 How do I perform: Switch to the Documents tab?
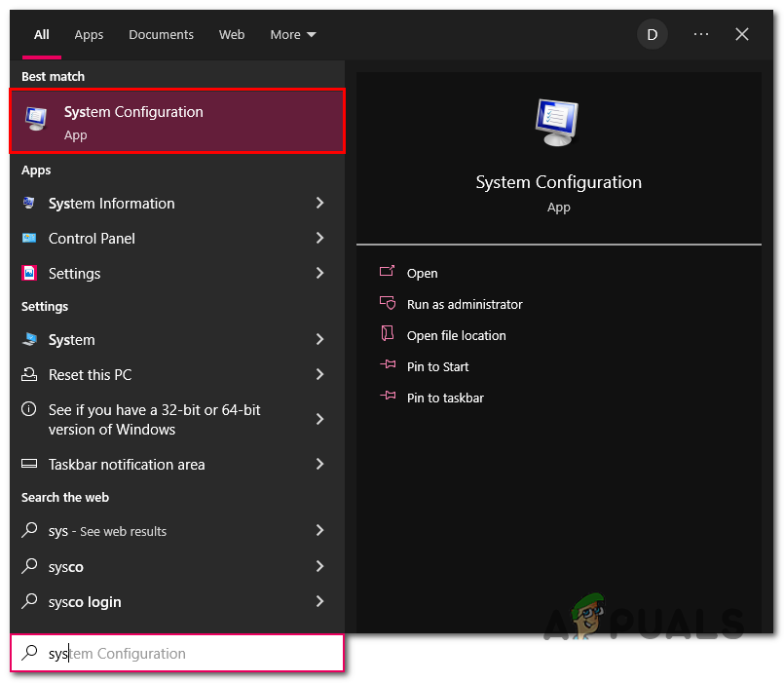click(161, 35)
